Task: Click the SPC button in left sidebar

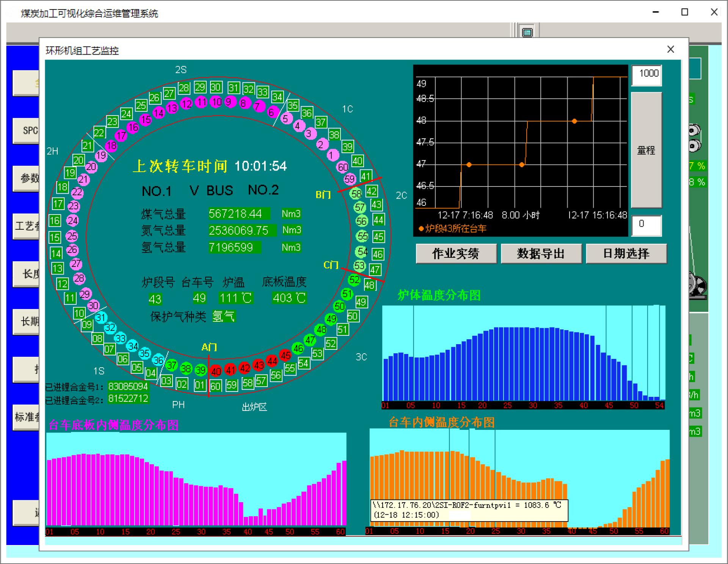Action: click(26, 130)
